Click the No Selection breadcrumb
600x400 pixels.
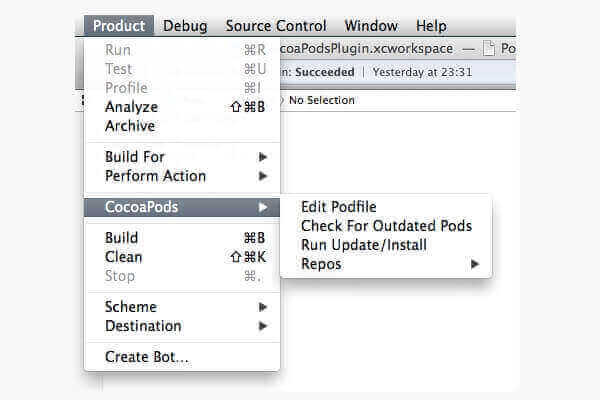[322, 100]
